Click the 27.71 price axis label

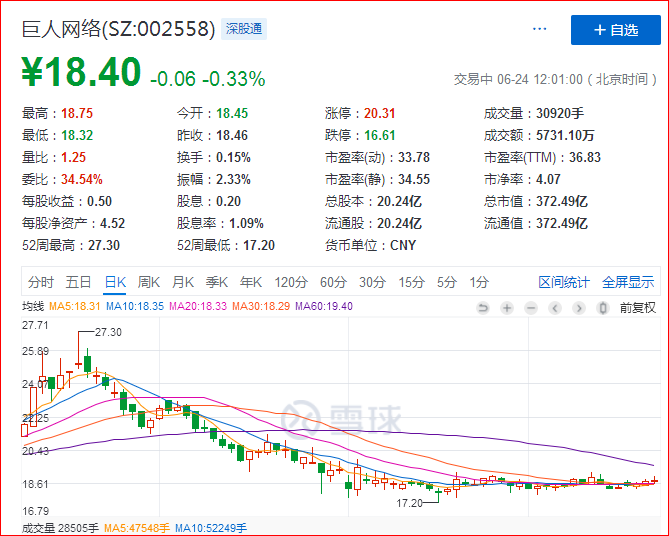coord(35,325)
